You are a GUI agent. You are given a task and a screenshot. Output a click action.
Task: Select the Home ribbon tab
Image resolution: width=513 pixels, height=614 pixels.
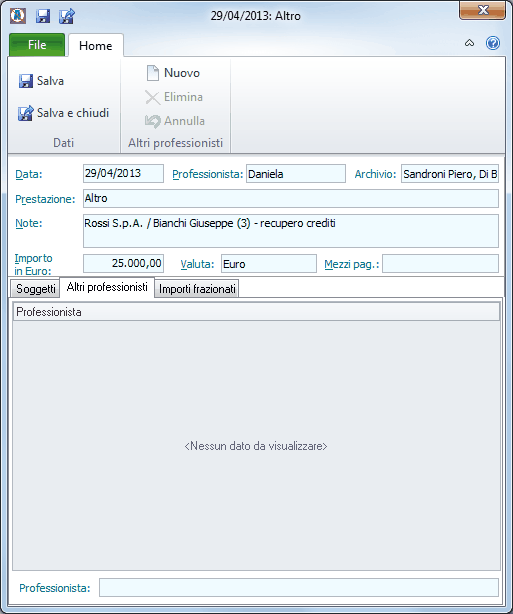(96, 45)
